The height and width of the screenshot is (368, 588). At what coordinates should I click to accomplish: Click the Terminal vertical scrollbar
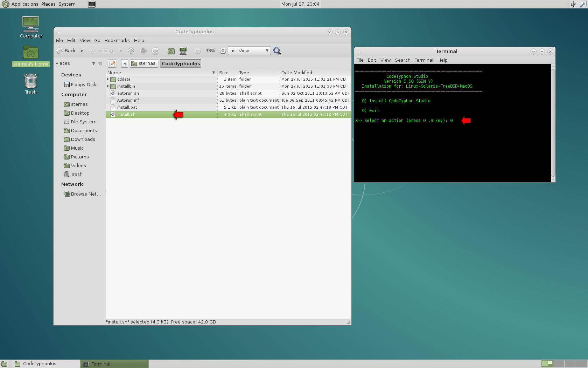pyautogui.click(x=553, y=123)
